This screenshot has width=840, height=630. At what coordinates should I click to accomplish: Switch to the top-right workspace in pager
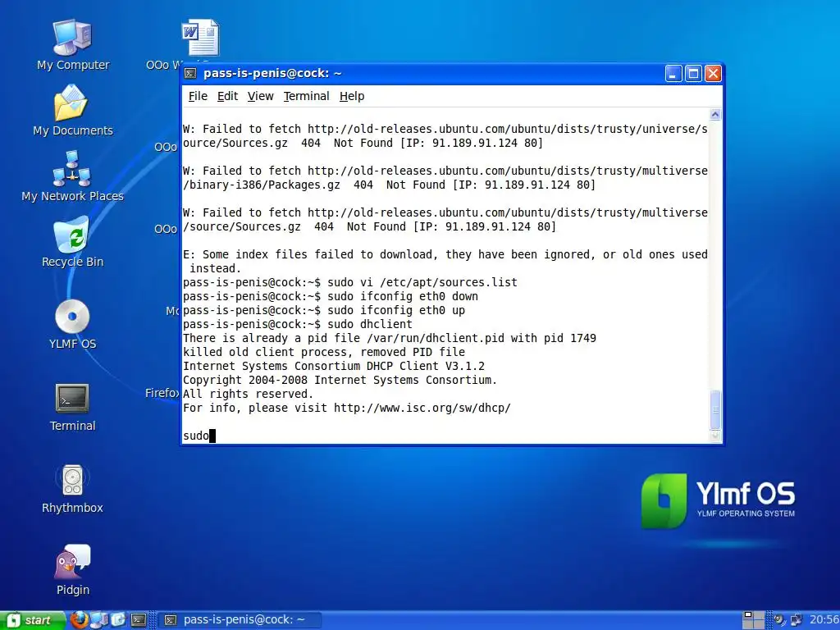tap(759, 614)
